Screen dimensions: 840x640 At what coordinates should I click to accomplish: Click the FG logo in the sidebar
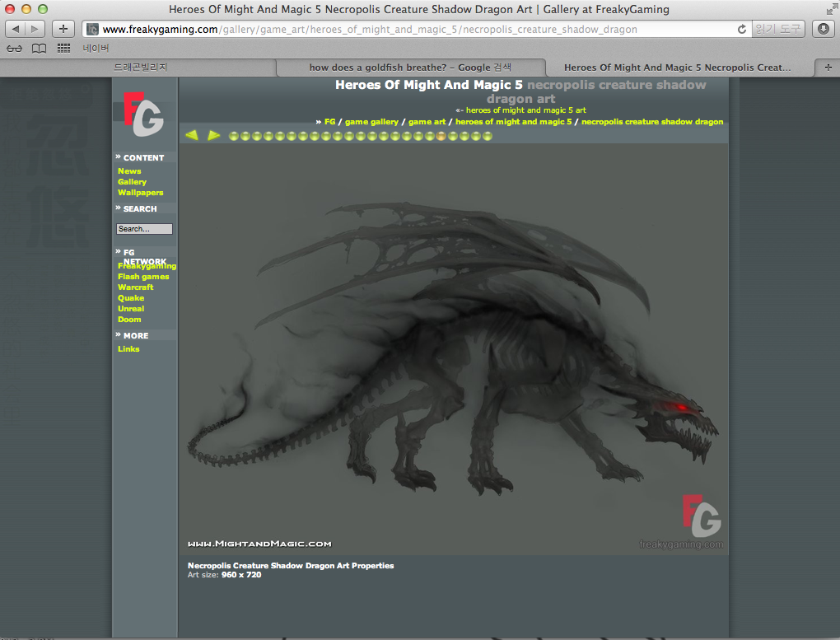pyautogui.click(x=143, y=114)
